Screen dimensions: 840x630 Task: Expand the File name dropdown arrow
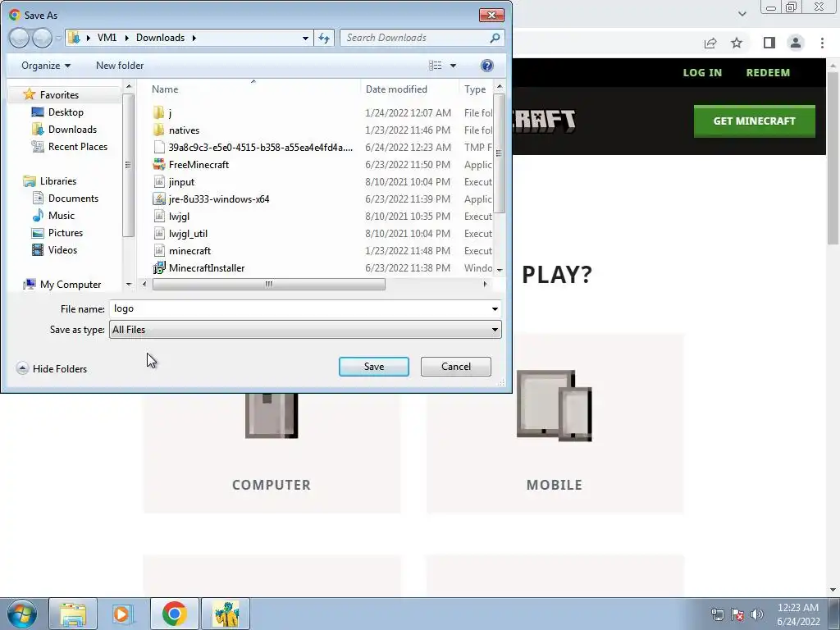tap(495, 308)
